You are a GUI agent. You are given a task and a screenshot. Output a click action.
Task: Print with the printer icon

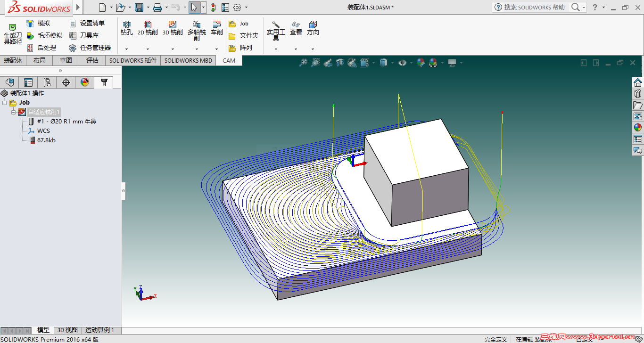[157, 7]
